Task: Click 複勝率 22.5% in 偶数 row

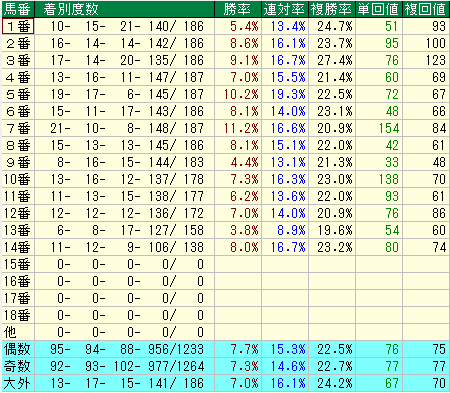Action: pyautogui.click(x=335, y=349)
